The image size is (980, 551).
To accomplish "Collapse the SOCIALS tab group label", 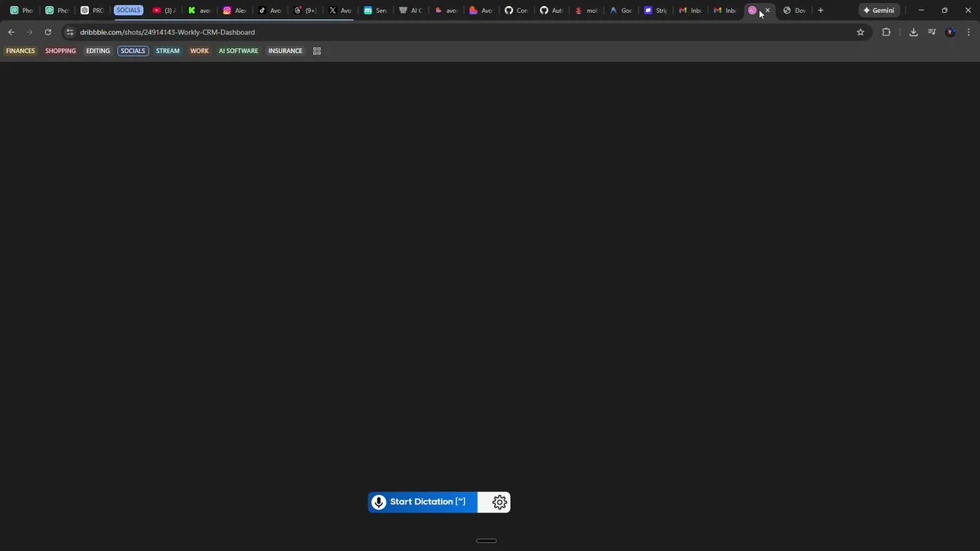I will click(x=129, y=10).
